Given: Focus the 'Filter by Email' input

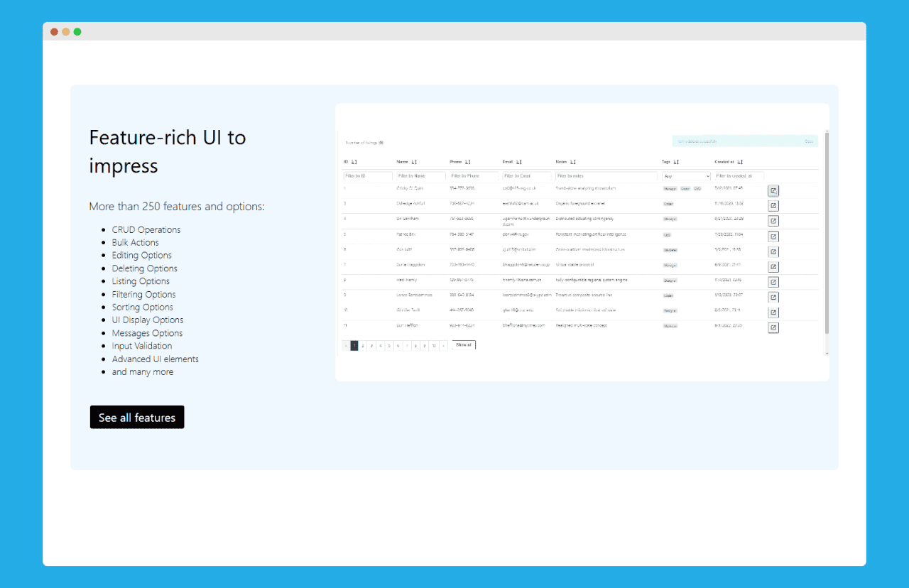Looking at the screenshot, I should coord(527,175).
